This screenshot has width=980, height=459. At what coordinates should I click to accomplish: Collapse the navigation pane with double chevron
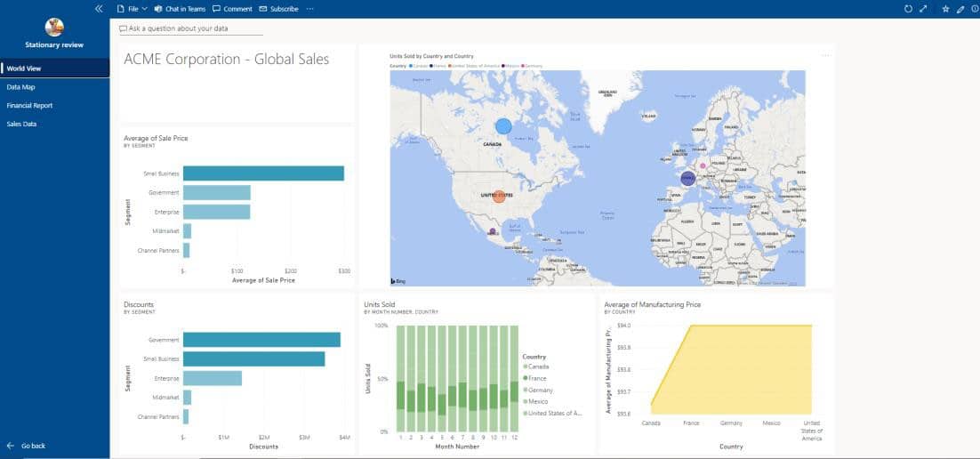coord(99,9)
